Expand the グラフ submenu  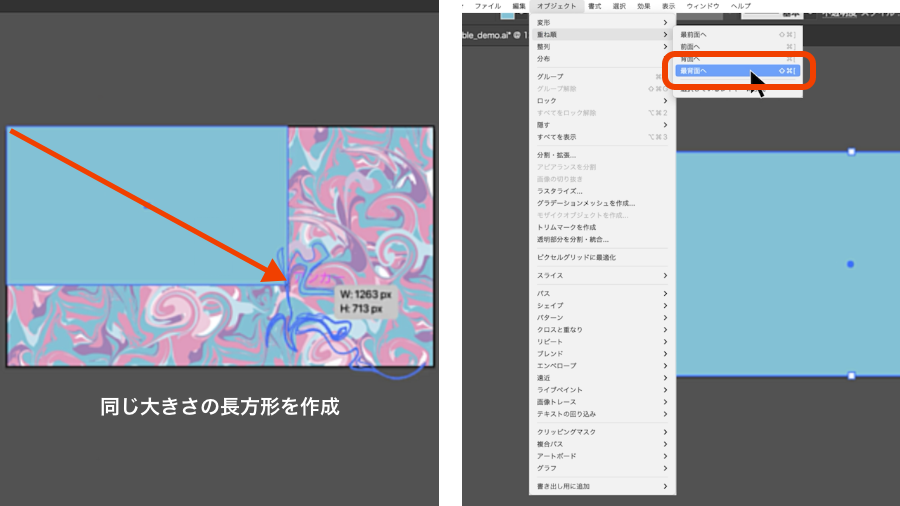tap(602, 468)
